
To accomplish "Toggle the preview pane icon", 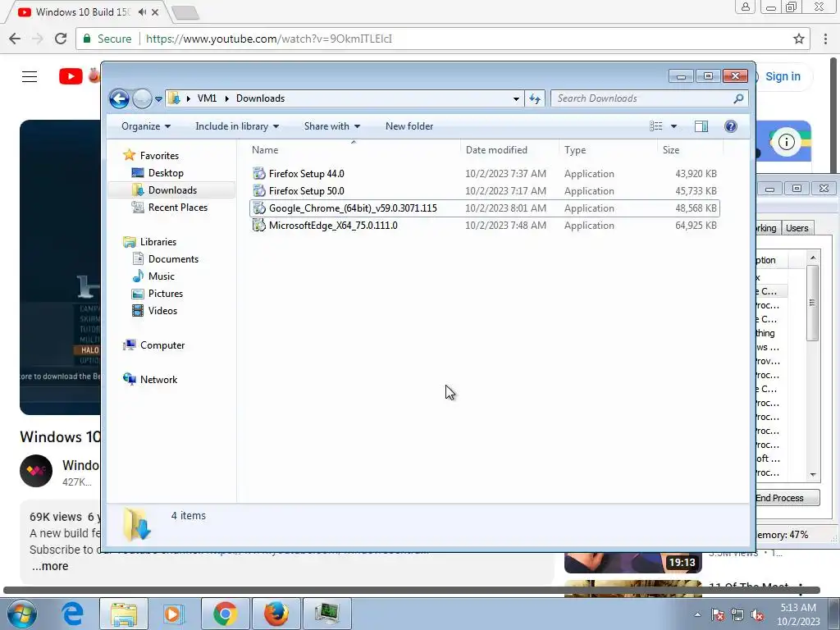I will coord(701,126).
